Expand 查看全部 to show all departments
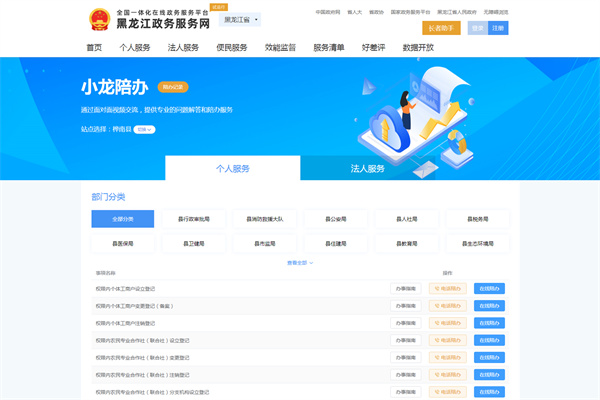The width and height of the screenshot is (600, 400). coord(300,263)
